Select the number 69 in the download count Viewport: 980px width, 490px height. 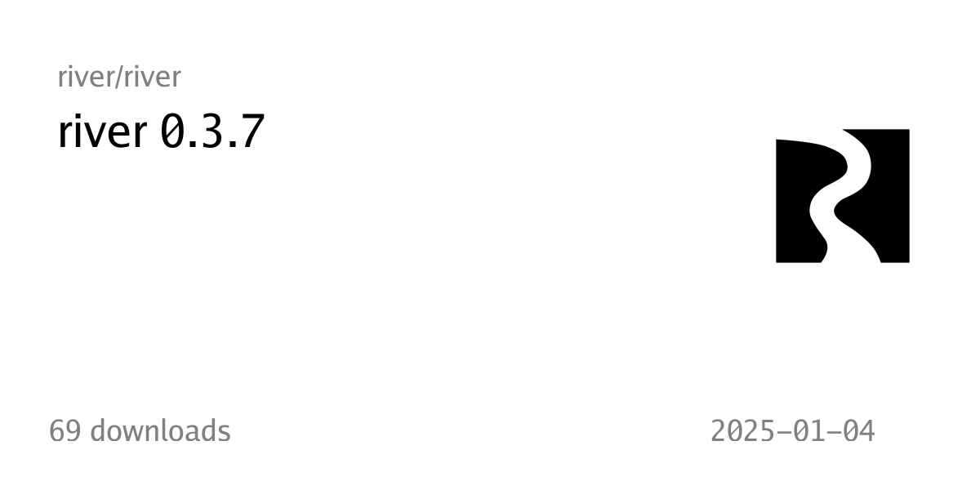pos(65,430)
